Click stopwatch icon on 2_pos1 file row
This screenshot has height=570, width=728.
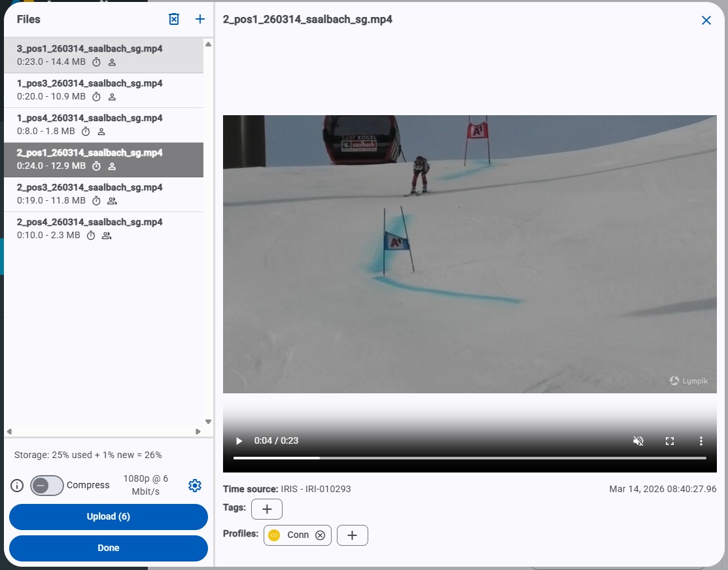pyautogui.click(x=96, y=166)
